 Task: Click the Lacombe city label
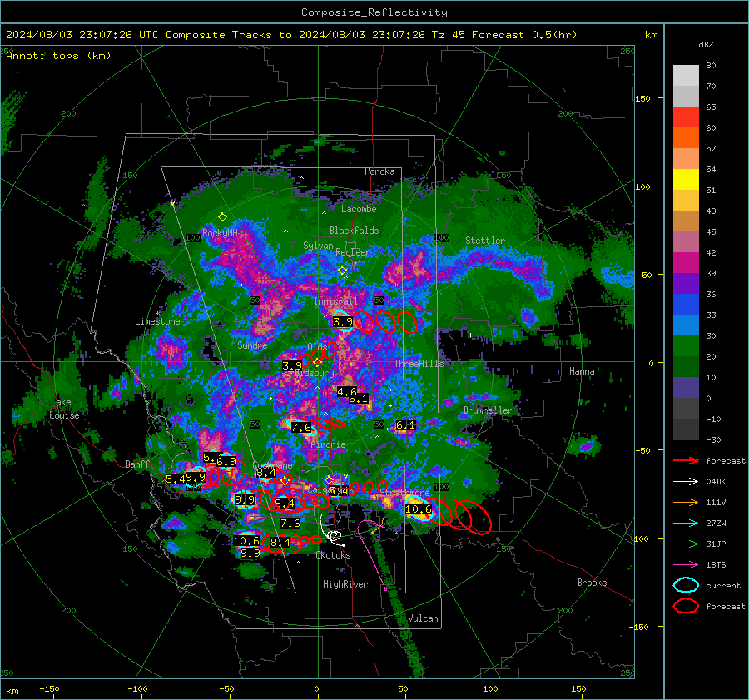[x=359, y=209]
